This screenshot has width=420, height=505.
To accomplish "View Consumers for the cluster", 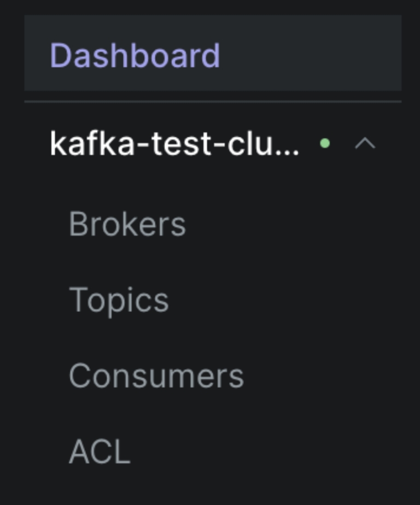I will click(157, 375).
